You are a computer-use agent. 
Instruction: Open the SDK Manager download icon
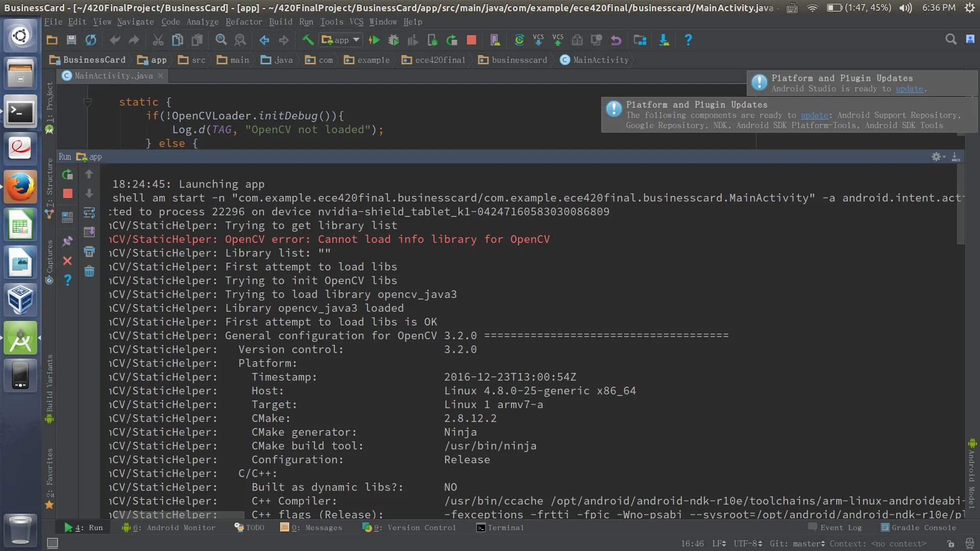(x=664, y=40)
